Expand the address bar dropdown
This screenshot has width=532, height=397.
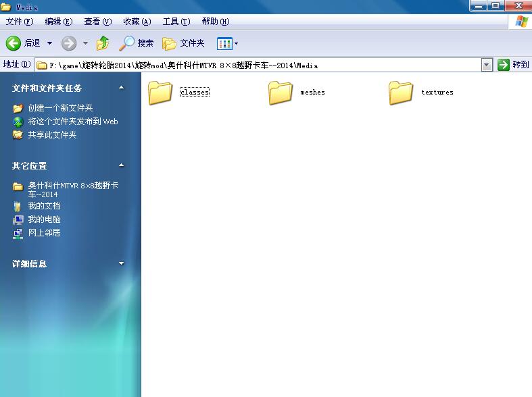(x=487, y=65)
